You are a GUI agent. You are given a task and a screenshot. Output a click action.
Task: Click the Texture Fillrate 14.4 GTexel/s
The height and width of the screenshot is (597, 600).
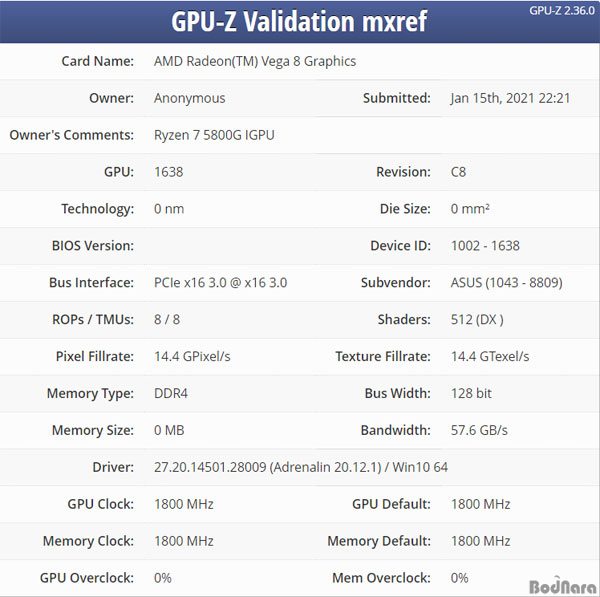coord(490,357)
